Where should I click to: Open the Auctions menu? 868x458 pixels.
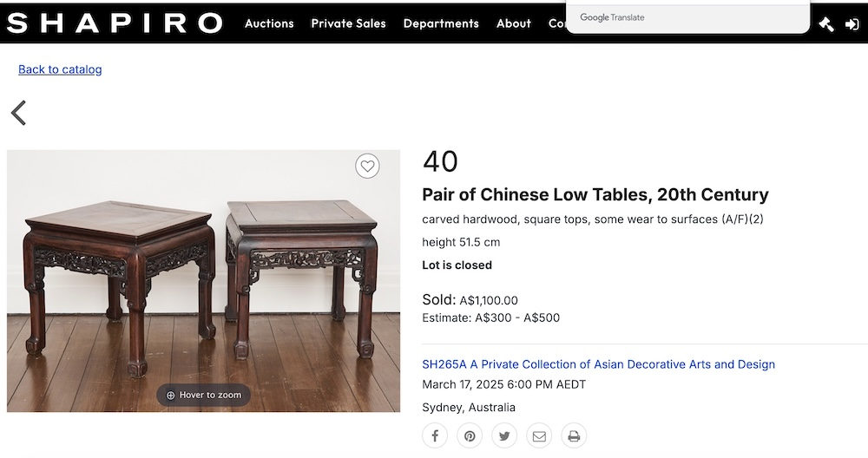tap(269, 23)
